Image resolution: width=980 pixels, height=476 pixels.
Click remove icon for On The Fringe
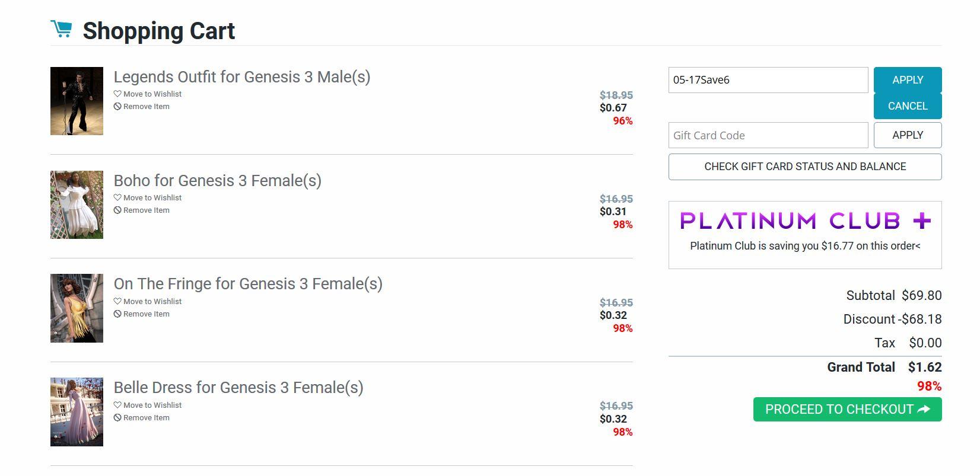click(117, 314)
